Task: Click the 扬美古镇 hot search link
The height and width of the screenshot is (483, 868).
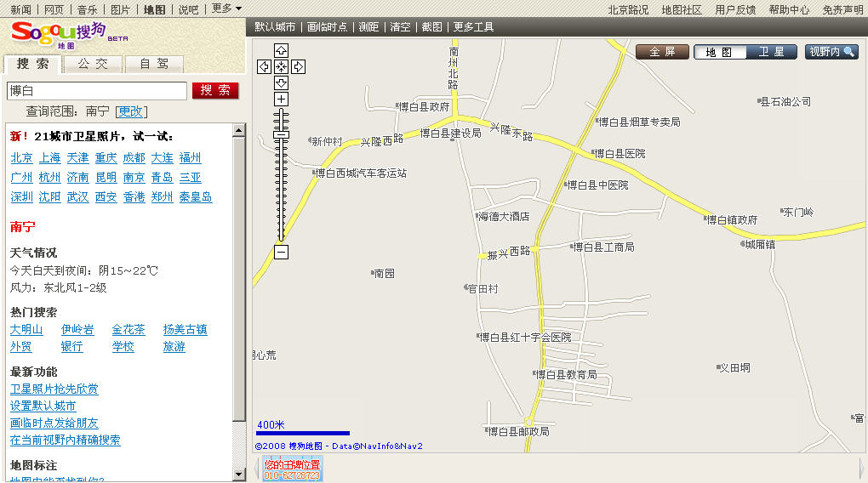Action: 185,330
